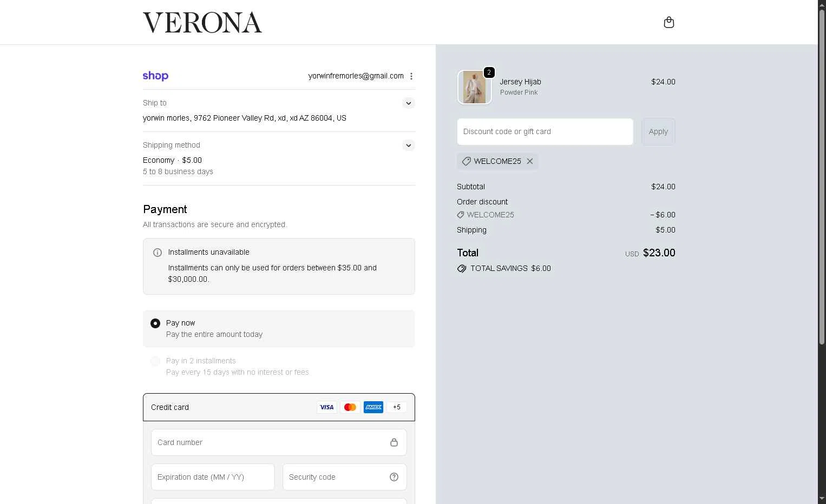Click the email yorwinfremorles@gmail.com
Image resolution: width=826 pixels, height=504 pixels.
tap(356, 76)
